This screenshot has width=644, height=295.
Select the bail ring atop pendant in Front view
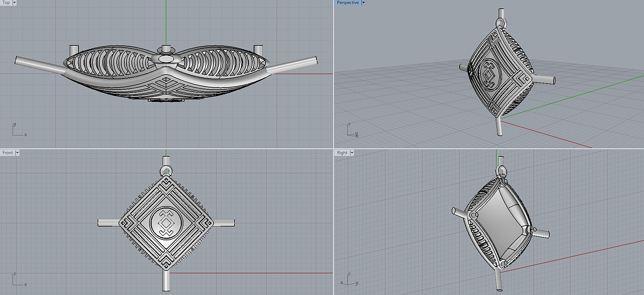[166, 171]
